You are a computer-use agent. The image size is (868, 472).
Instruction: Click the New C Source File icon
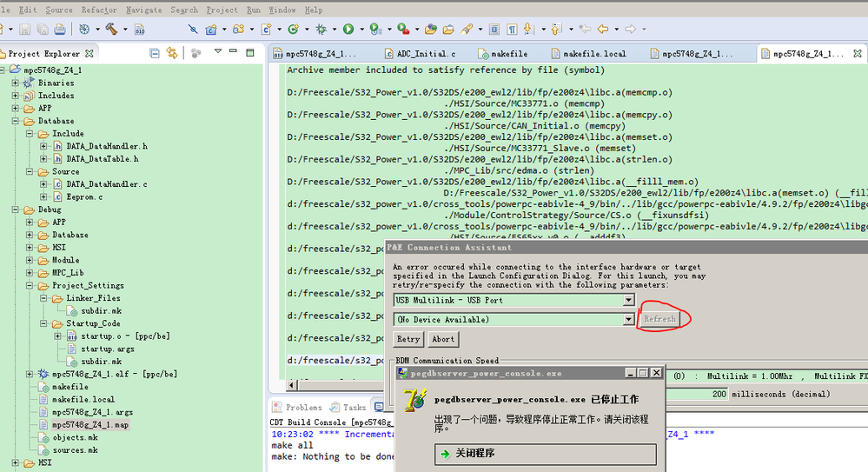click(266, 30)
